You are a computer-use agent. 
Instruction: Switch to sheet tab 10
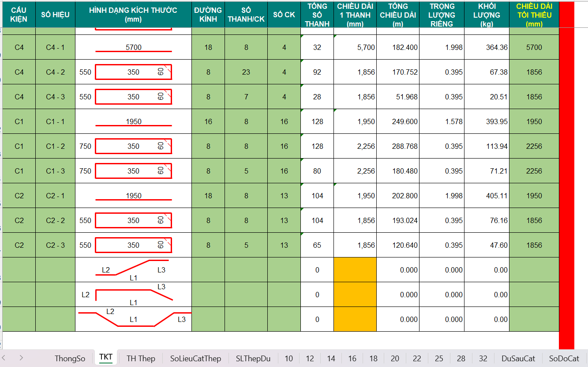(288, 358)
